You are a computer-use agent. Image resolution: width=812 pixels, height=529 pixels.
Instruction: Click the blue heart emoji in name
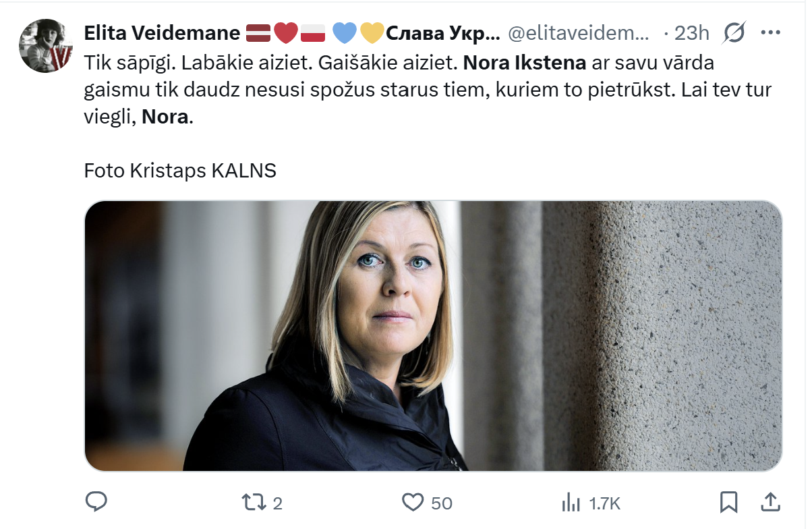click(345, 32)
